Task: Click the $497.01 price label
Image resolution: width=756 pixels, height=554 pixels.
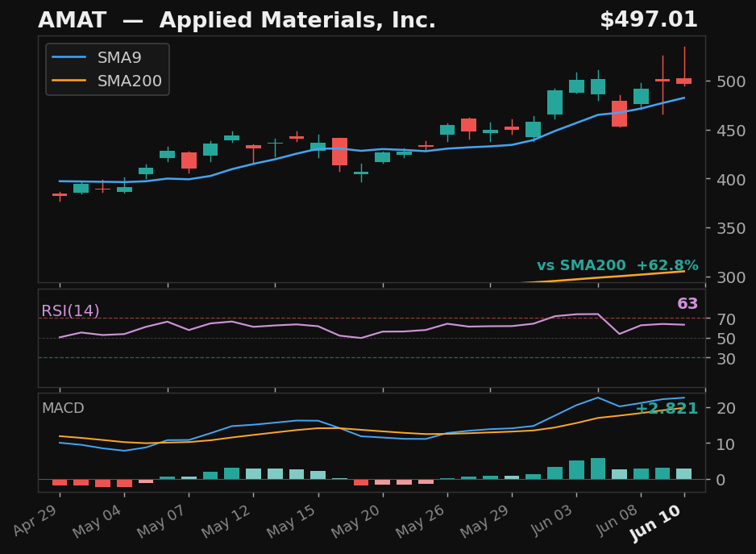Action: [x=649, y=20]
